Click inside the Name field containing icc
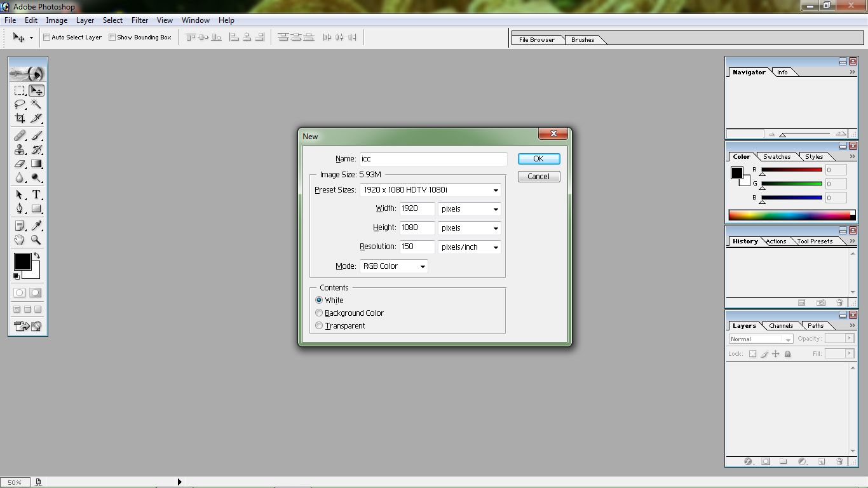 [x=432, y=159]
